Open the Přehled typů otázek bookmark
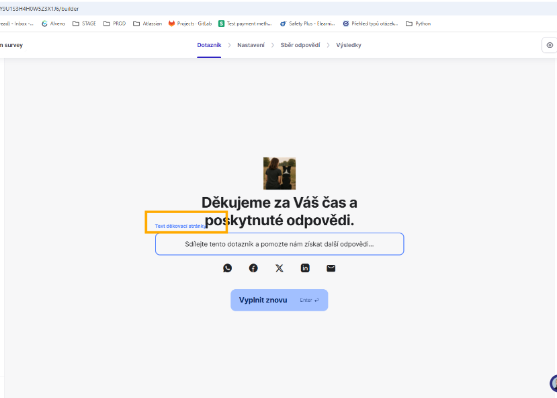This screenshot has height=398, width=557. click(370, 23)
